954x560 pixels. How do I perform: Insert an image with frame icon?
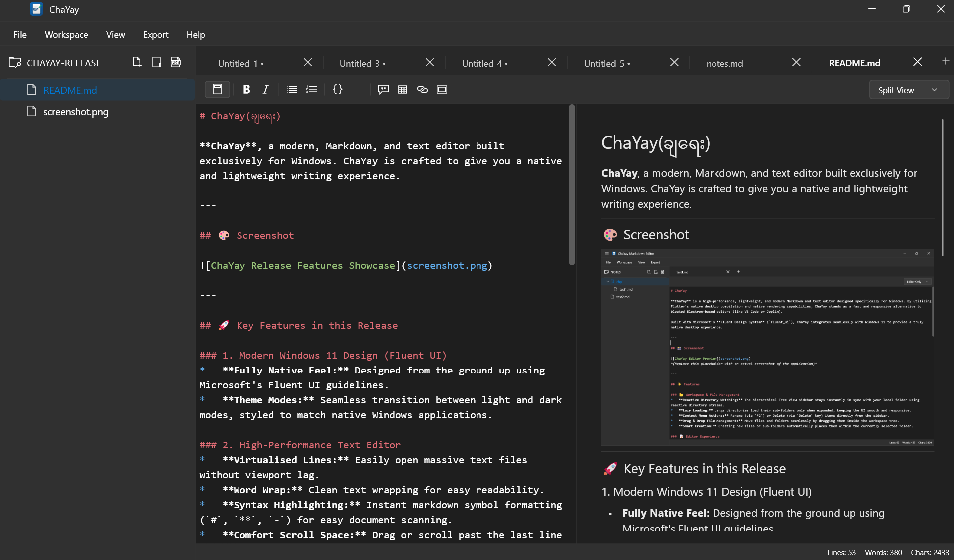pyautogui.click(x=442, y=89)
